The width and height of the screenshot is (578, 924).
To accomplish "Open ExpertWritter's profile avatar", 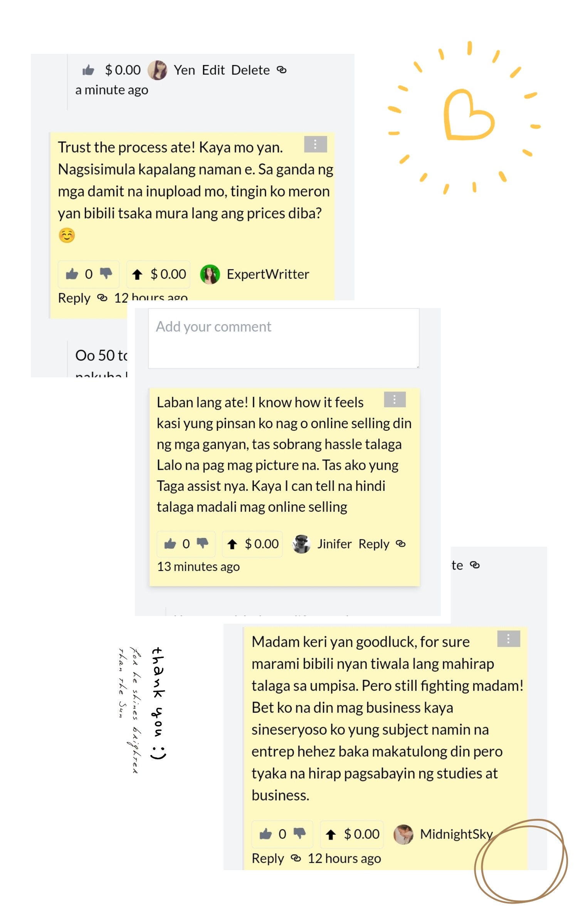I will tap(210, 275).
